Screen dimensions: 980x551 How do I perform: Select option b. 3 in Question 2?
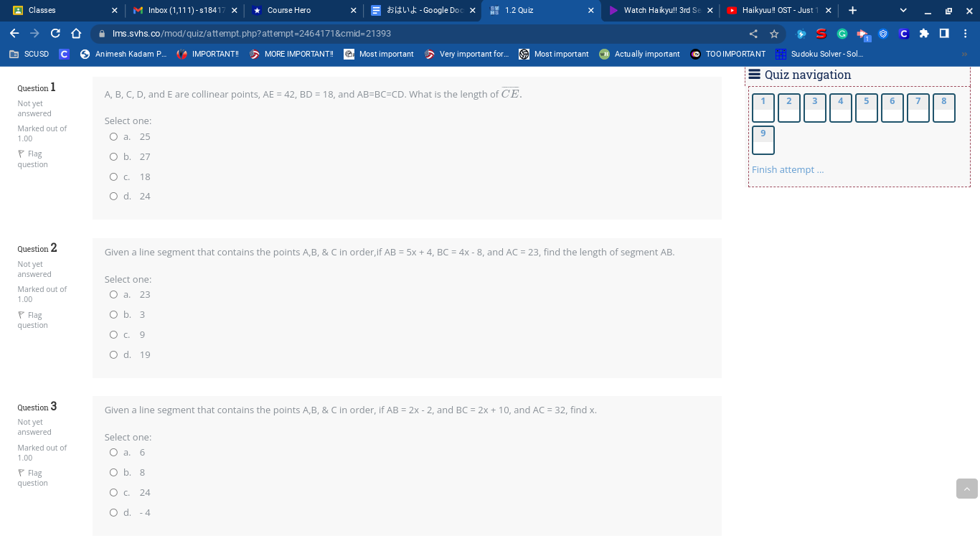[113, 315]
